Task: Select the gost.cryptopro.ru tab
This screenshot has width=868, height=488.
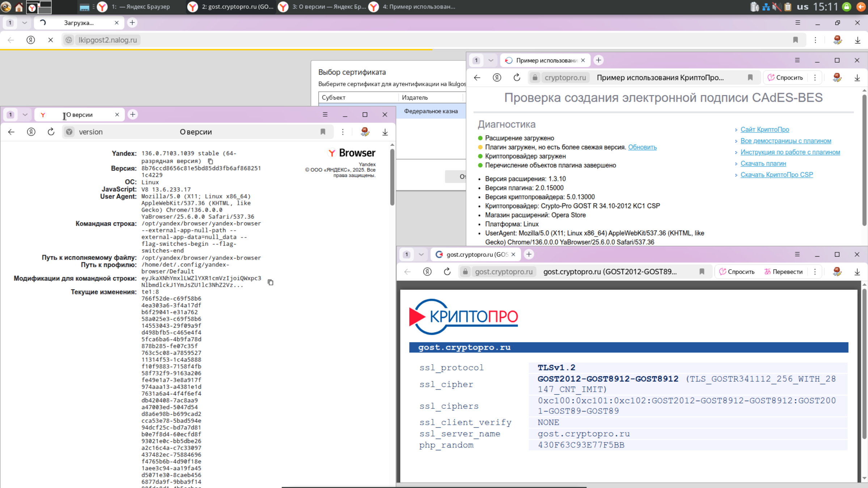Action: coord(475,254)
